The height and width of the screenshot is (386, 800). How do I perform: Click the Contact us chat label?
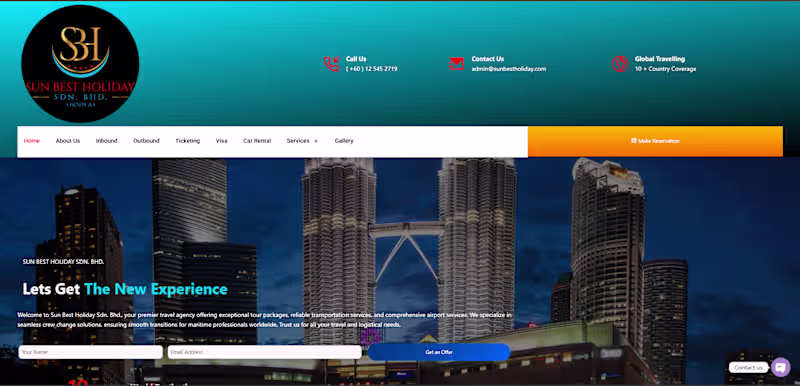click(748, 368)
